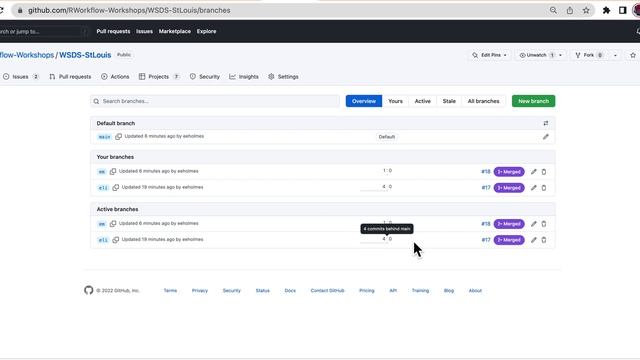Image resolution: width=640 pixels, height=360 pixels.
Task: Open the Contact GitHub footer link
Action: [327, 291]
